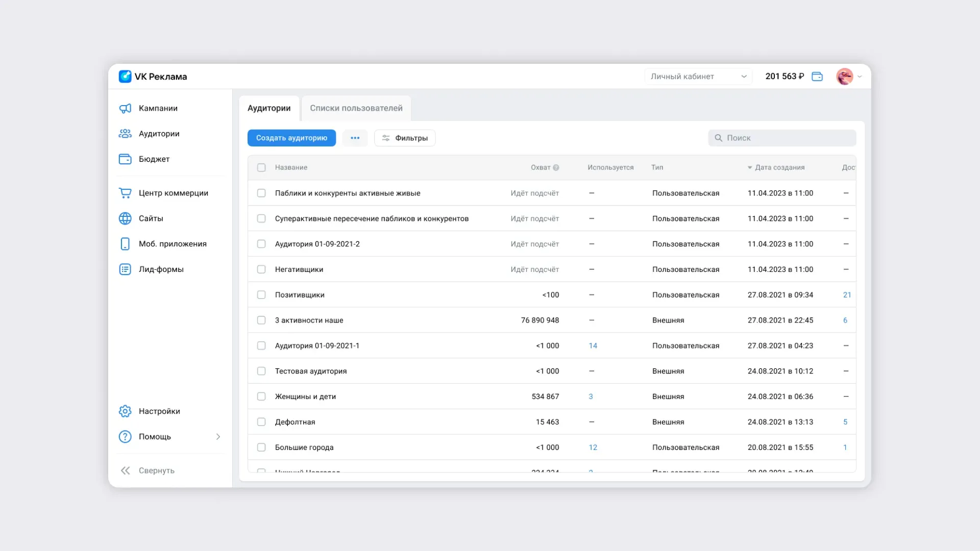The image size is (980, 551).
Task: Sort by Дата создания column header
Action: [779, 167]
